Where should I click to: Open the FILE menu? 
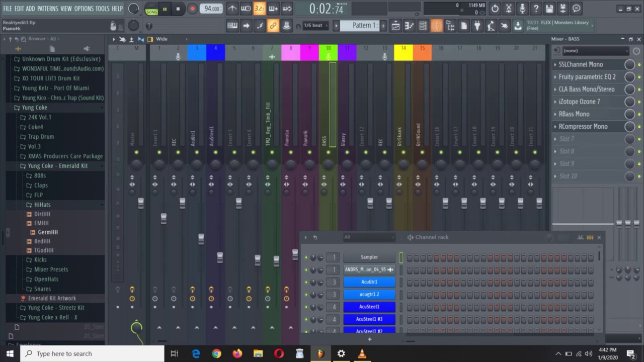click(x=8, y=9)
